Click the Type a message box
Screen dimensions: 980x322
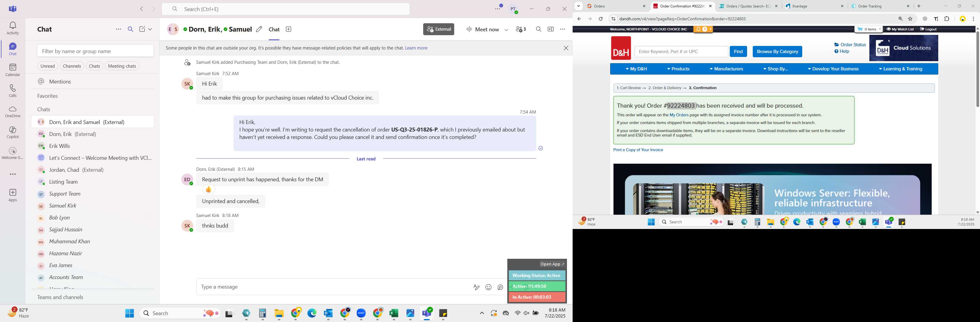tap(333, 287)
